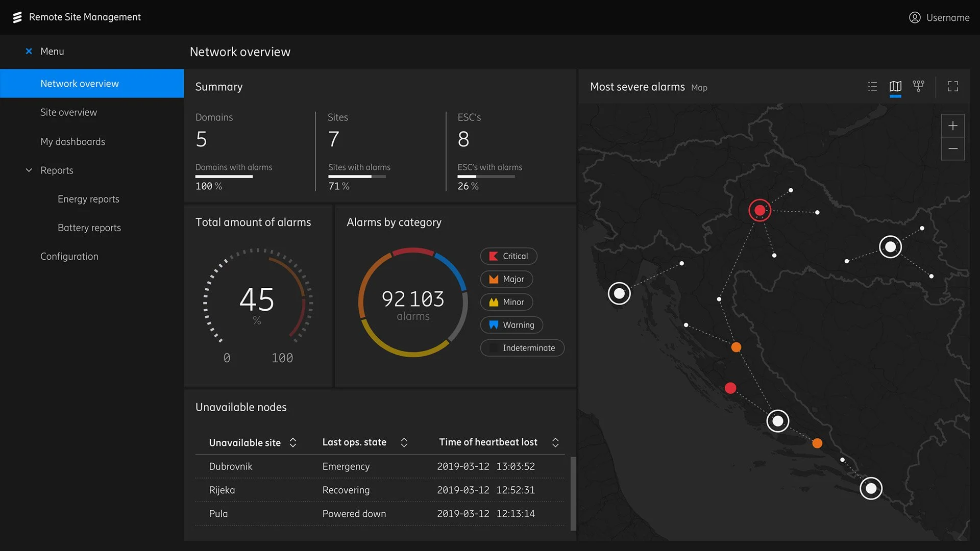Select the map view icon
Screen dimensions: 980x551
[x=895, y=86]
